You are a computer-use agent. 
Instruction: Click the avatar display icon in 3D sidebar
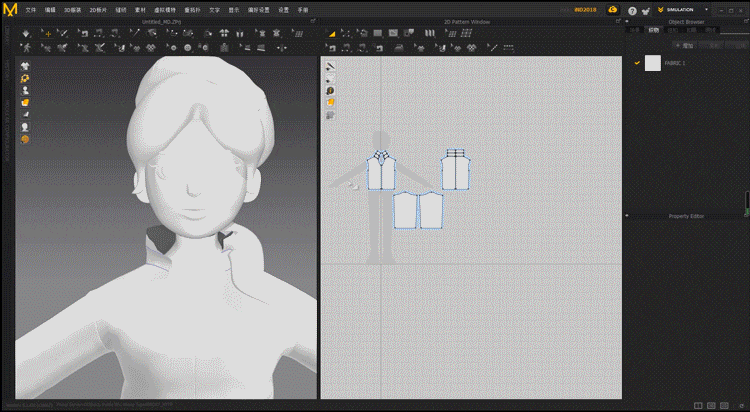25,90
